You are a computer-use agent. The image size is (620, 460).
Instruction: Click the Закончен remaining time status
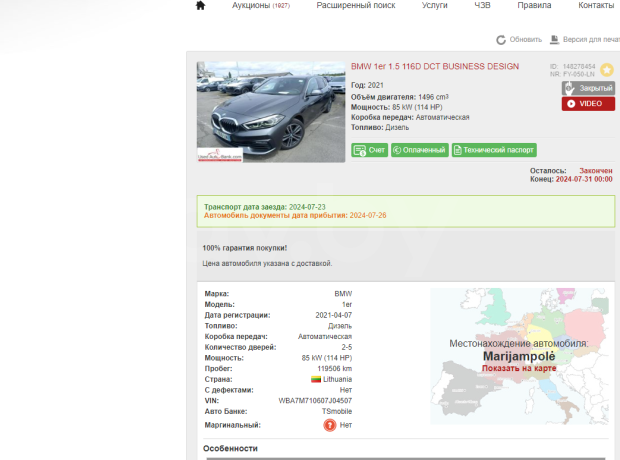point(596,171)
